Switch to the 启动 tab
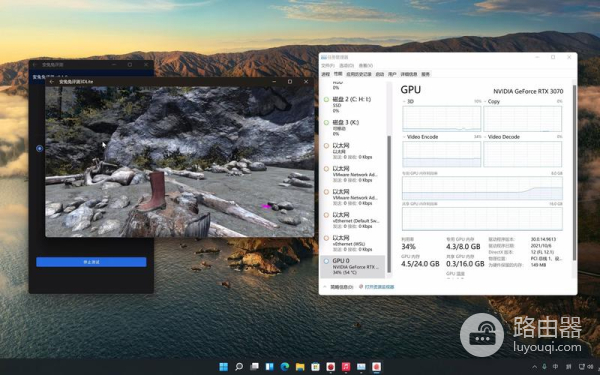This screenshot has width=600, height=375. click(x=380, y=74)
